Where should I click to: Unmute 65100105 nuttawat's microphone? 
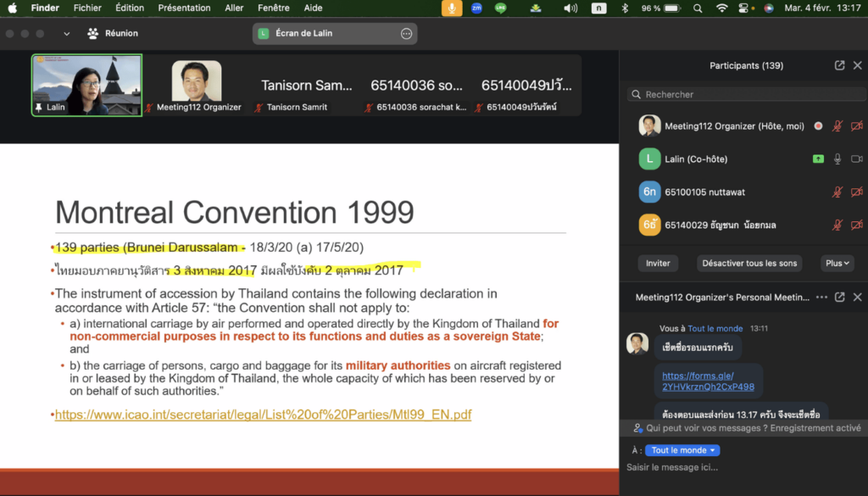[837, 192]
